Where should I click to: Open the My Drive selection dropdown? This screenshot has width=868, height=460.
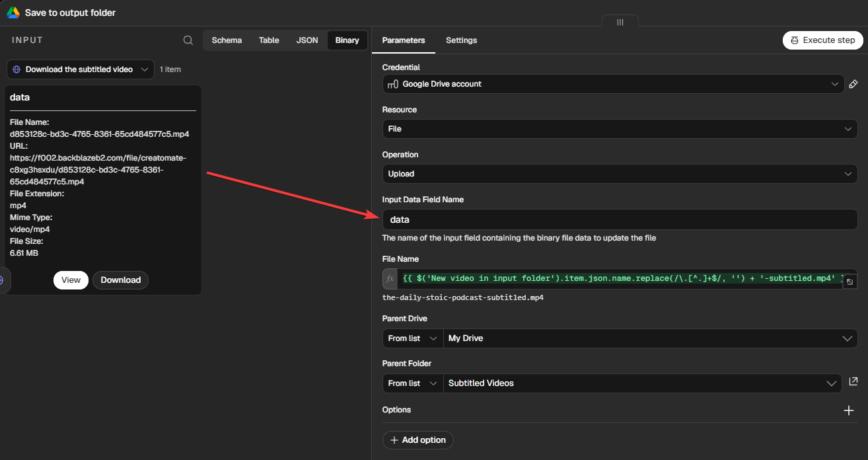tap(651, 338)
